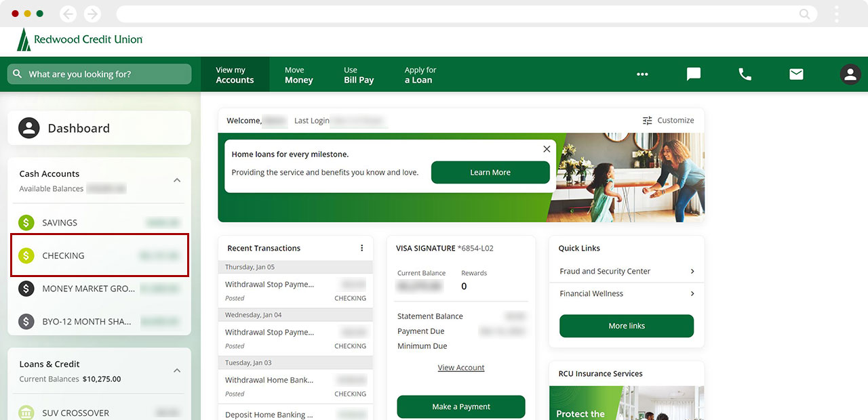The image size is (868, 420).
Task: Click the SUV CROSSOVER loan icon
Action: pyautogui.click(x=26, y=413)
